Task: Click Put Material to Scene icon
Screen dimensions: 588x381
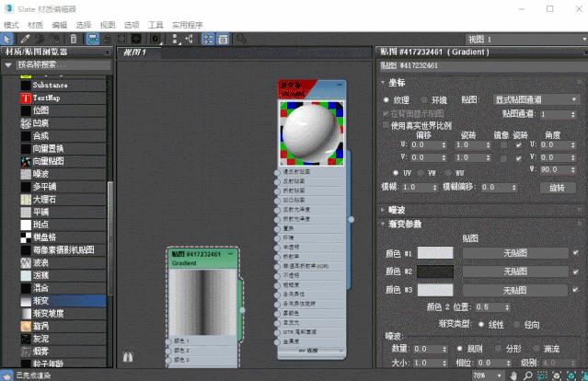Action: pyautogui.click(x=40, y=39)
